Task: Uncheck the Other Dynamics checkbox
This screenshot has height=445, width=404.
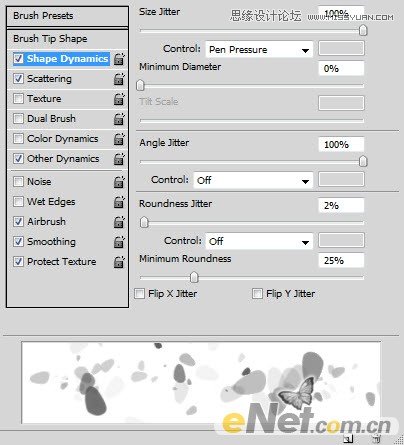Action: 18,158
